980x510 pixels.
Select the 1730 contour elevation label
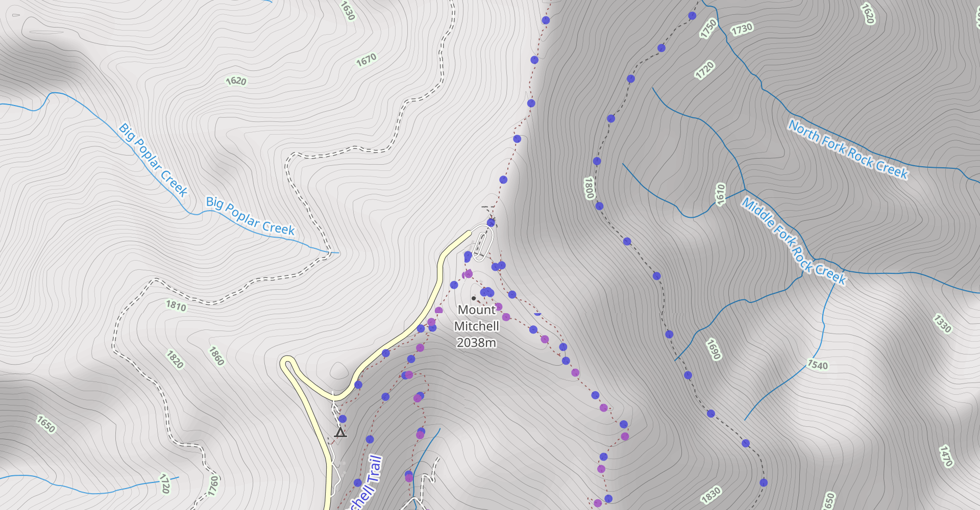[742, 29]
